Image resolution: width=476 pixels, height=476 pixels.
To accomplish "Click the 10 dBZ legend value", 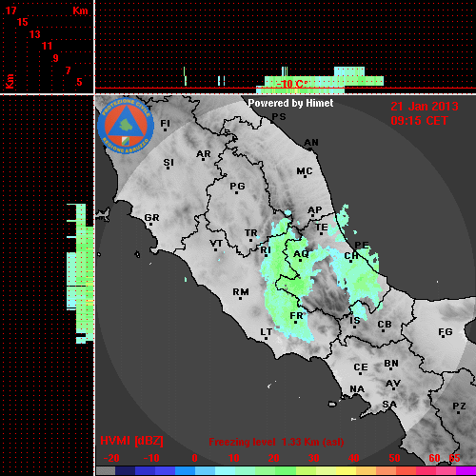I will tap(234, 458).
